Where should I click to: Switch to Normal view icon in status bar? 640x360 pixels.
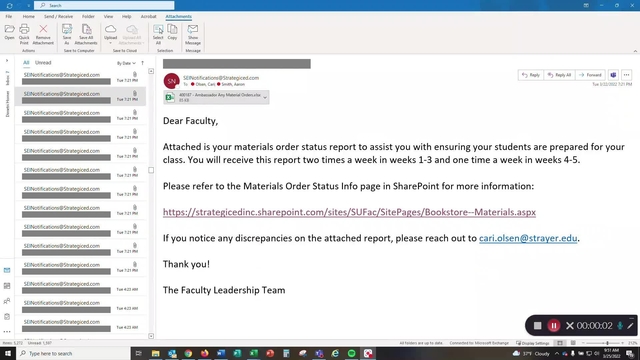560,343
